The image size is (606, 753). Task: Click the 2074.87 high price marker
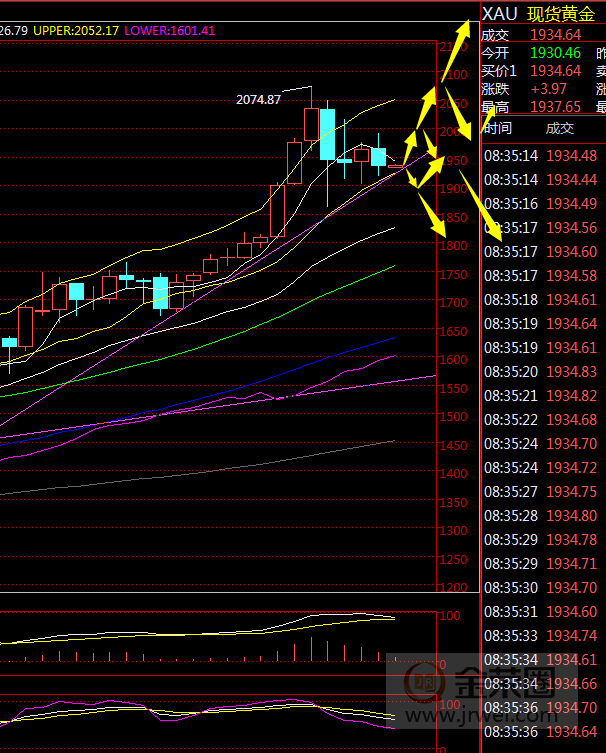pos(258,99)
